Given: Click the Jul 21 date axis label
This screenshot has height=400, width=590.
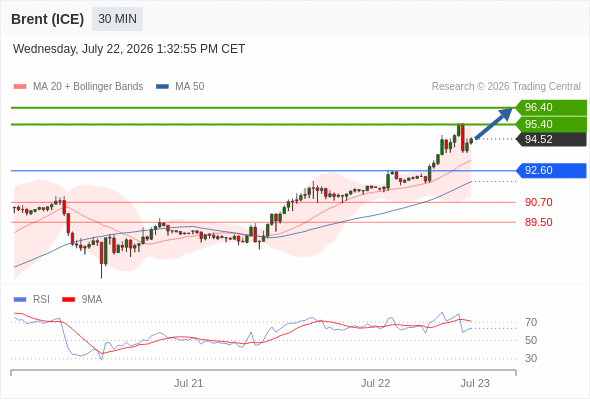Looking at the screenshot, I should coord(189,383).
